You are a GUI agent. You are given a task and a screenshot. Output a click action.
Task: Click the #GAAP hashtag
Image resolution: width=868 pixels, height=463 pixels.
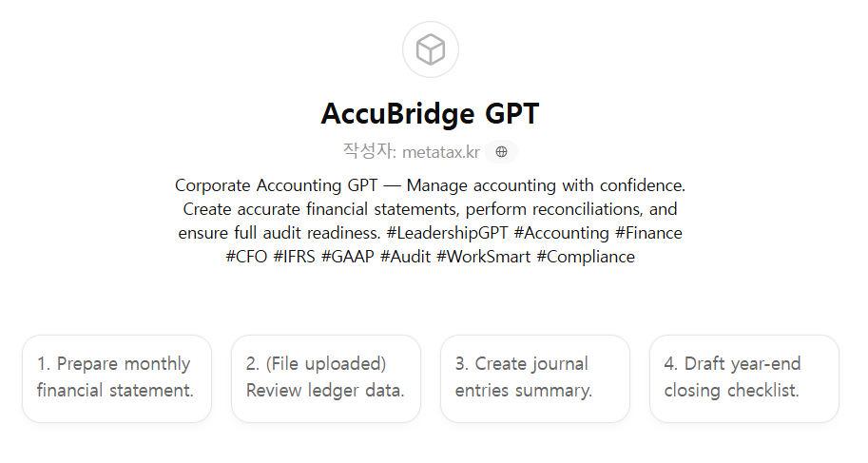pyautogui.click(x=348, y=257)
